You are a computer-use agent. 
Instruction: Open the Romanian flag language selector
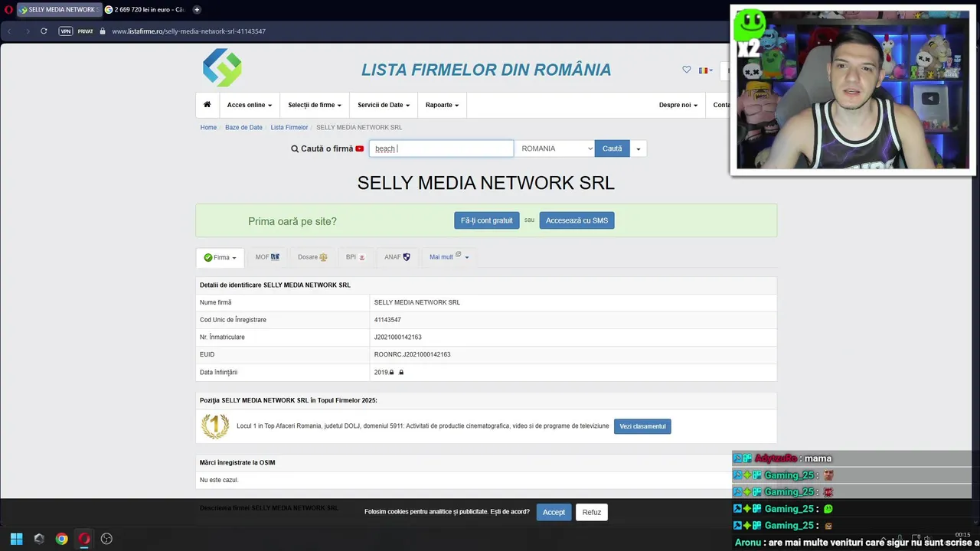tap(705, 70)
